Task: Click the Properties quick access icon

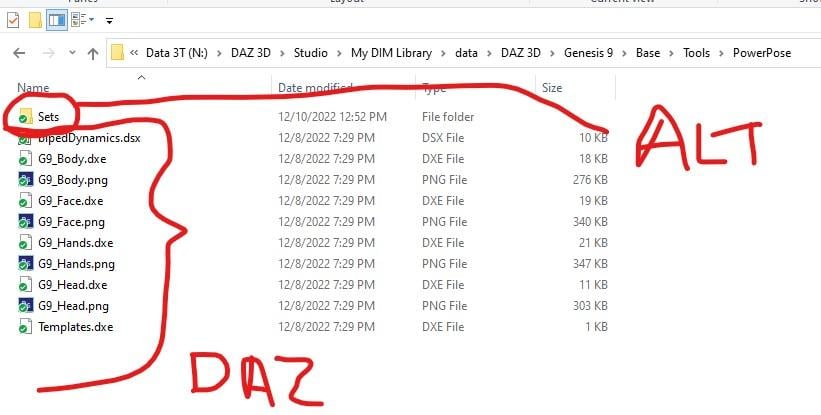Action: 13,20
